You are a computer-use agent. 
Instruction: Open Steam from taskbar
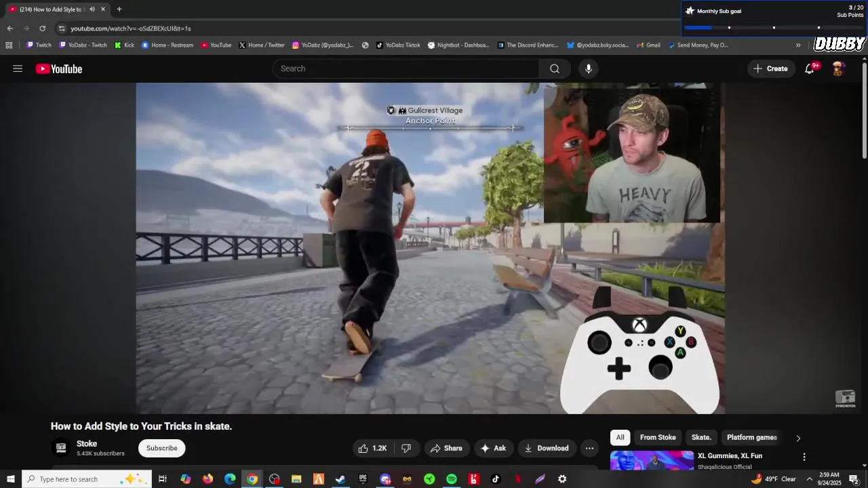[340, 479]
